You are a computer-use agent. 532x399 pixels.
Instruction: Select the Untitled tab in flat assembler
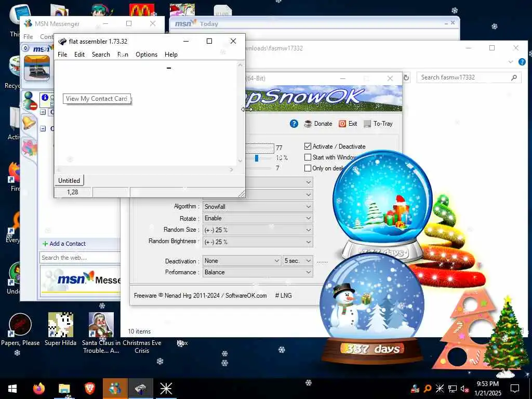69,180
